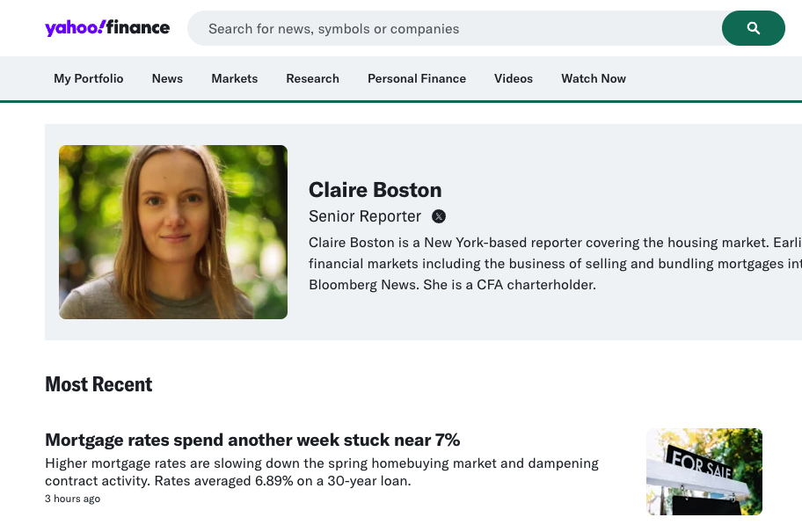Open the Markets menu item
The width and height of the screenshot is (802, 532).
tap(234, 78)
